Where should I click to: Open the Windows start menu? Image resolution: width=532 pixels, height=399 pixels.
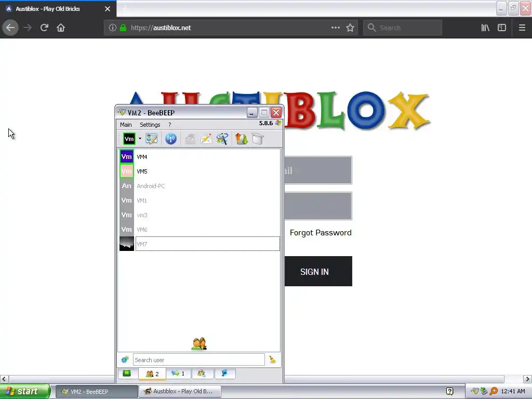pyautogui.click(x=25, y=391)
